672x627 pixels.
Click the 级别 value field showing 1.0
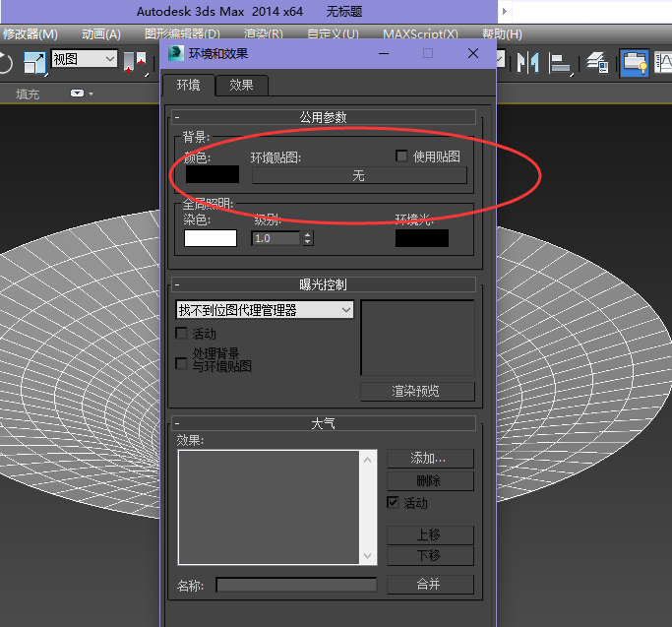(x=276, y=238)
